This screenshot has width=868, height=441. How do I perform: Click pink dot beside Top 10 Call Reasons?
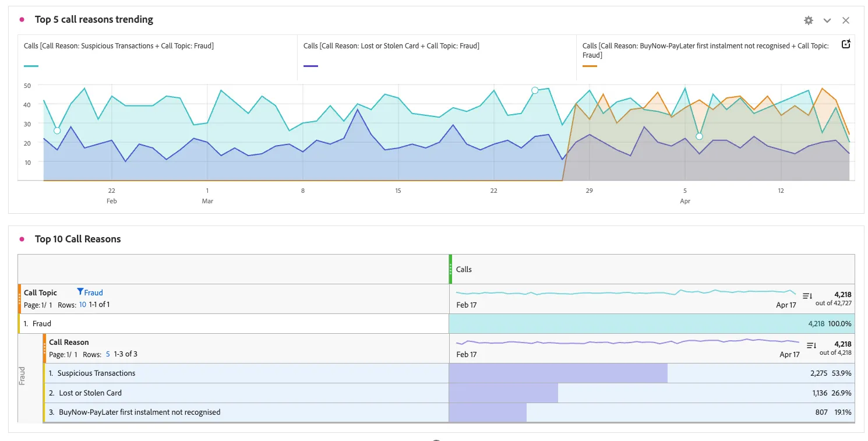click(22, 239)
